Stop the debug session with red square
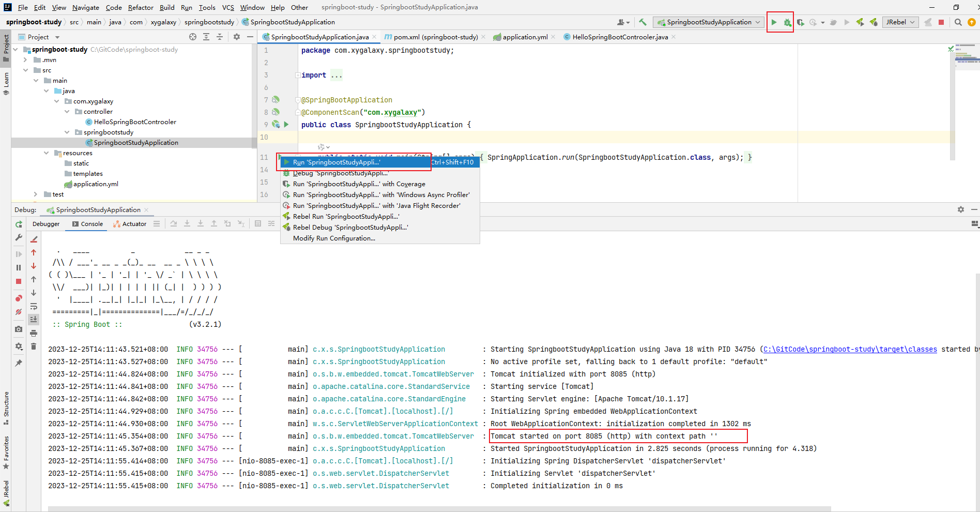This screenshot has width=980, height=512. coord(19,281)
